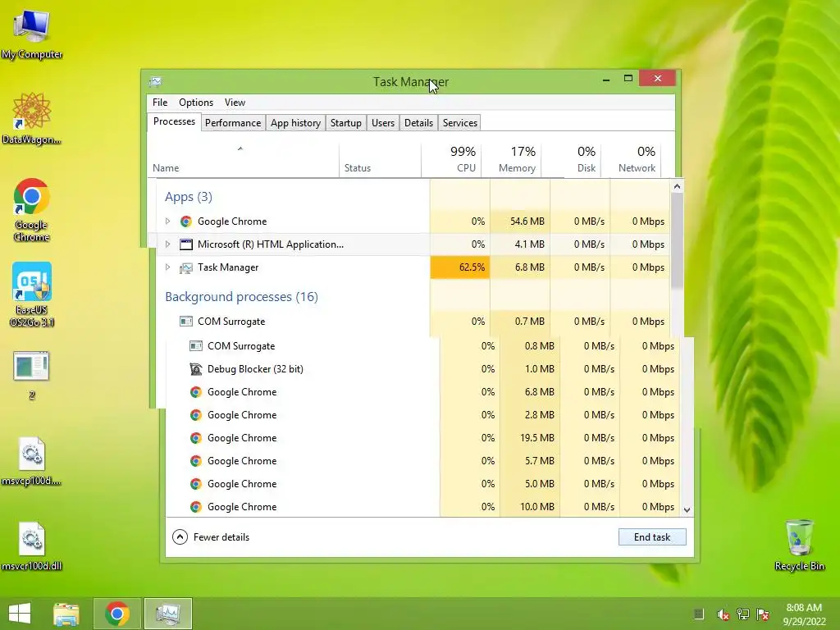
Task: Click Chrome icon in Apps Google Chrome row
Action: point(186,221)
